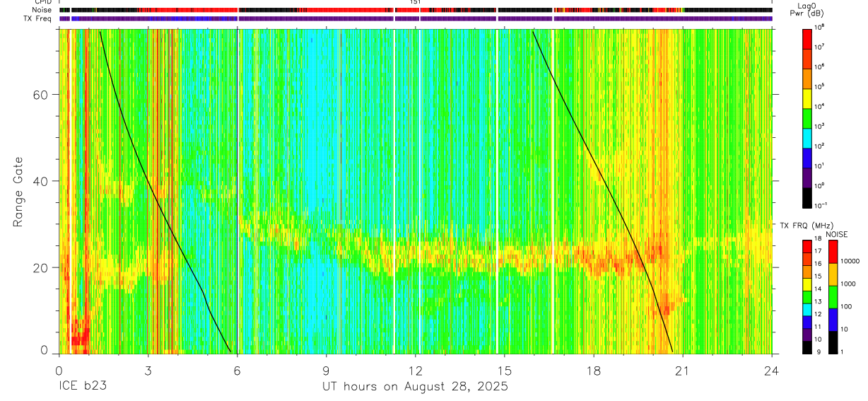Viewport: 868px width, 401px height.
Task: Click the '1000' label on NOISE legend
Action: coord(849,284)
